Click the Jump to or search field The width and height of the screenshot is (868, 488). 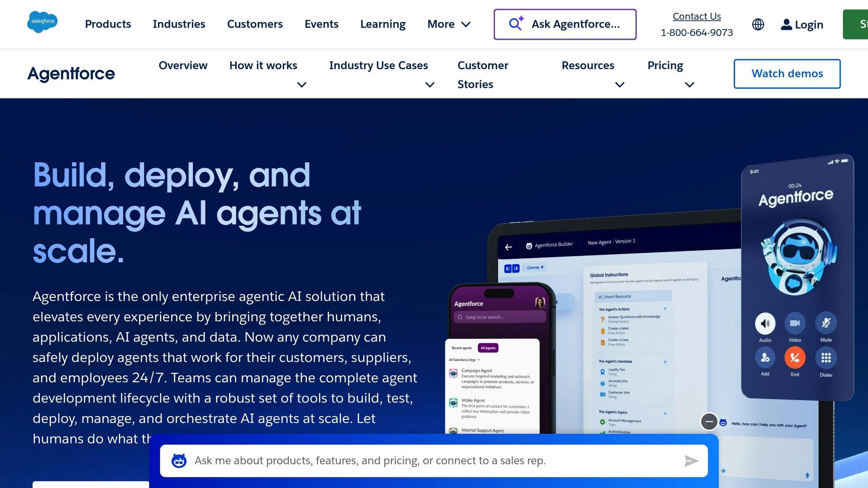(x=499, y=317)
